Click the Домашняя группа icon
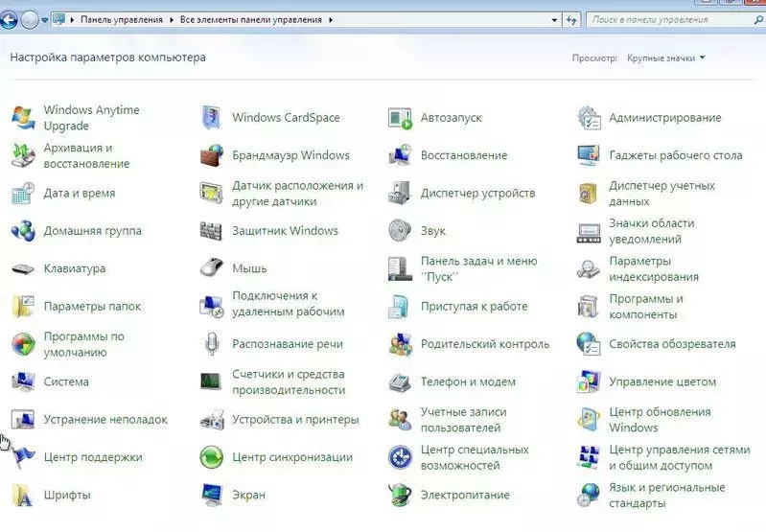 (23, 231)
